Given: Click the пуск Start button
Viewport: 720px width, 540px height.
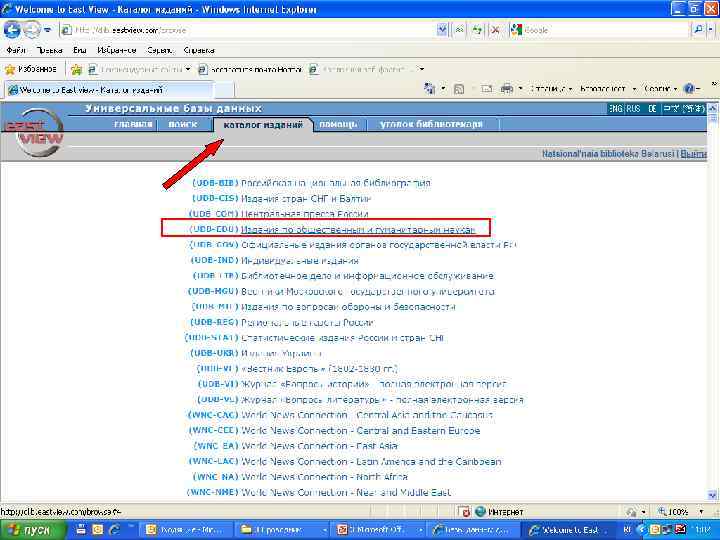Looking at the screenshot, I should [33, 530].
